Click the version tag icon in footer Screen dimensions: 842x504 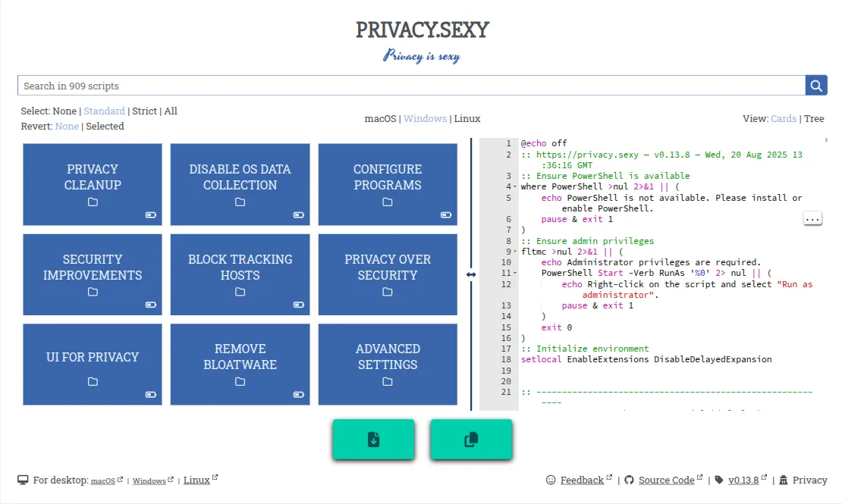point(719,480)
